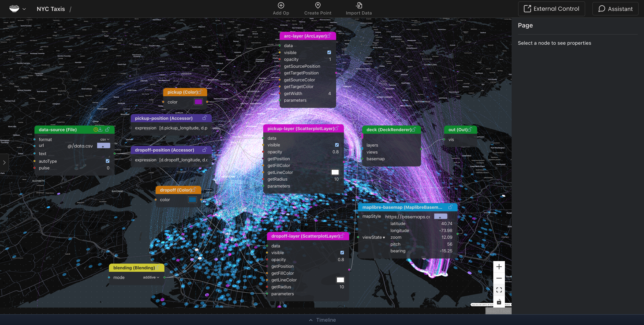Screen dimensions: 644x325
Task: Click the mapStyle URL field
Action: (x=407, y=217)
